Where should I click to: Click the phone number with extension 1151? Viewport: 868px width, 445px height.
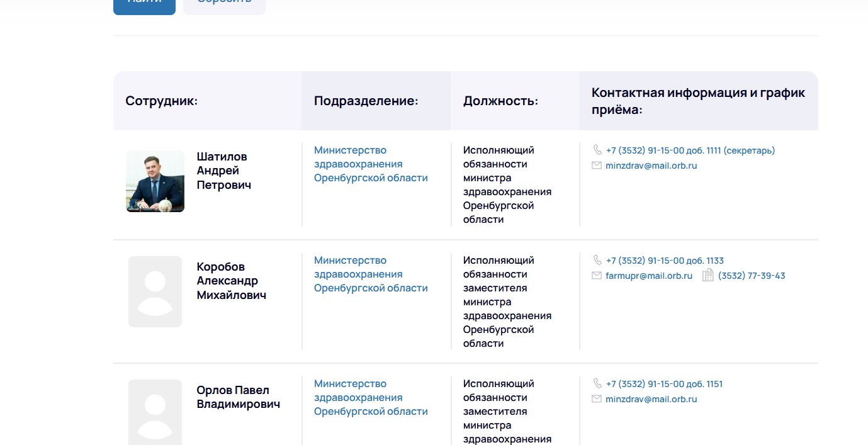(664, 384)
